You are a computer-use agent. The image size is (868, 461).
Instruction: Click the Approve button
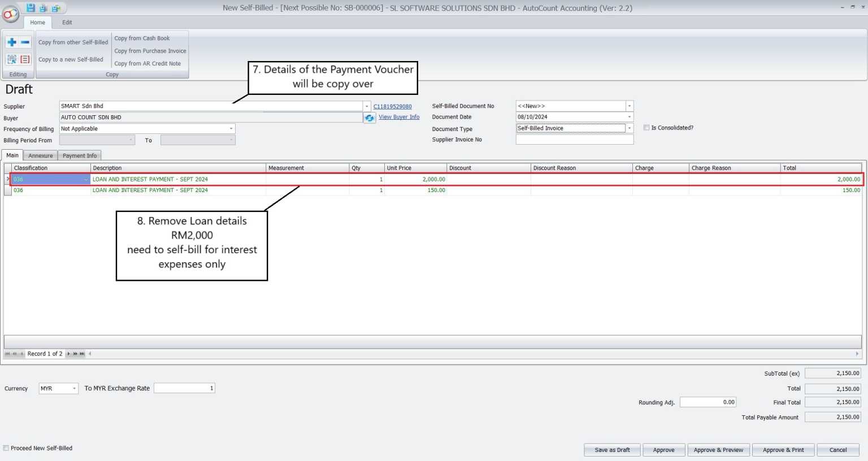pyautogui.click(x=664, y=450)
